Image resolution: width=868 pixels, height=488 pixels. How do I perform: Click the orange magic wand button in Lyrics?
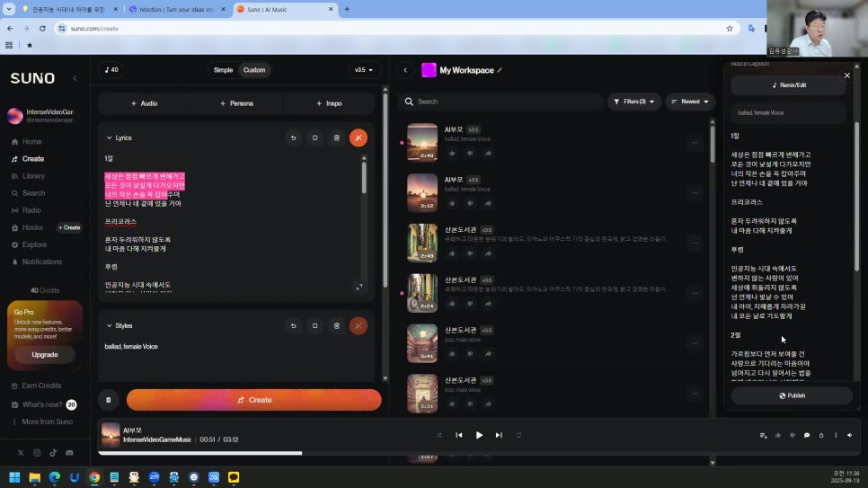[359, 138]
